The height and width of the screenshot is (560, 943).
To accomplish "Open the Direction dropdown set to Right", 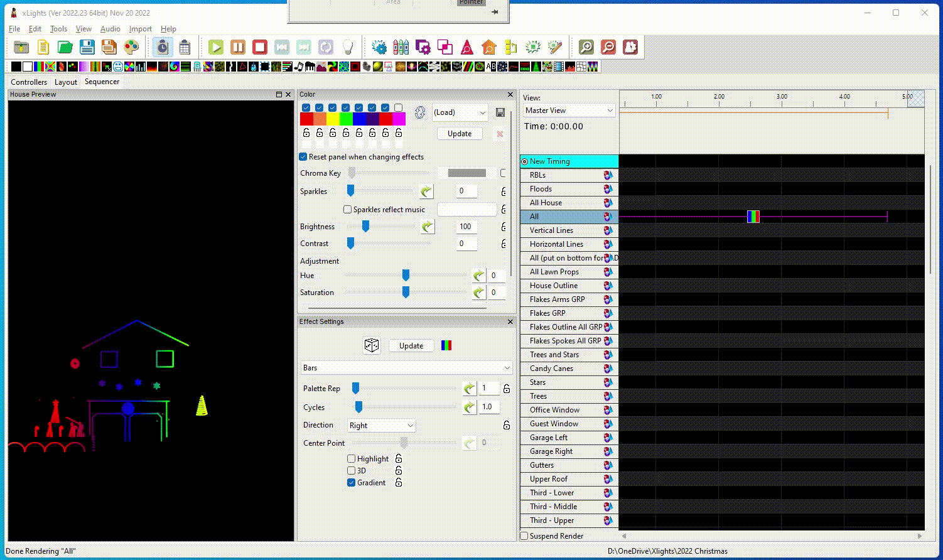I will pyautogui.click(x=381, y=426).
